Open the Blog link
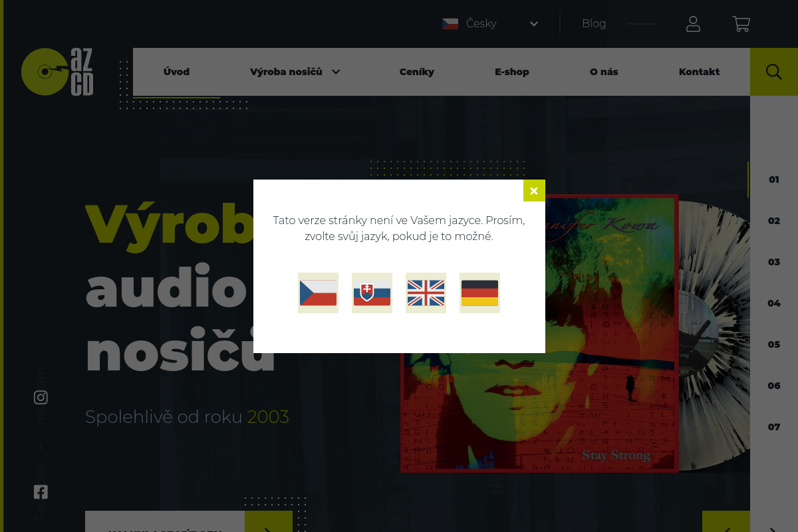Viewport: 798px width, 532px height. (594, 24)
